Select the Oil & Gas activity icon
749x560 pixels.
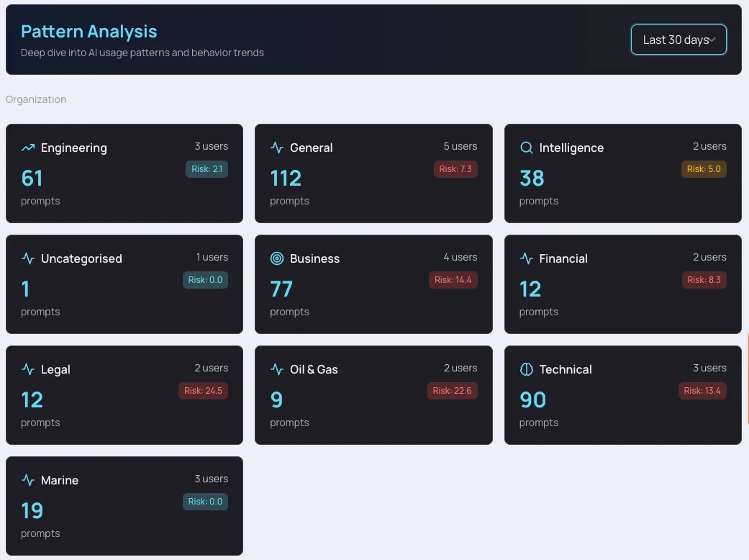pyautogui.click(x=278, y=369)
